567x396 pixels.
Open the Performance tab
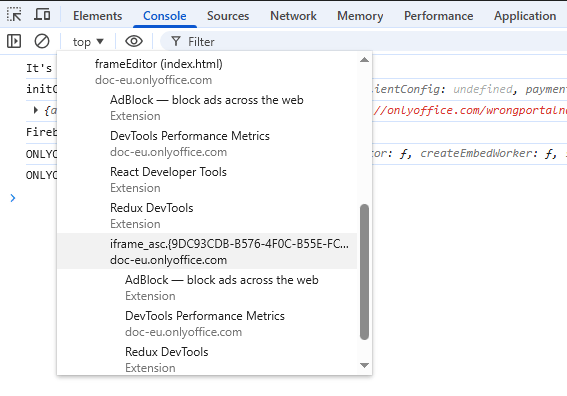pyautogui.click(x=439, y=16)
